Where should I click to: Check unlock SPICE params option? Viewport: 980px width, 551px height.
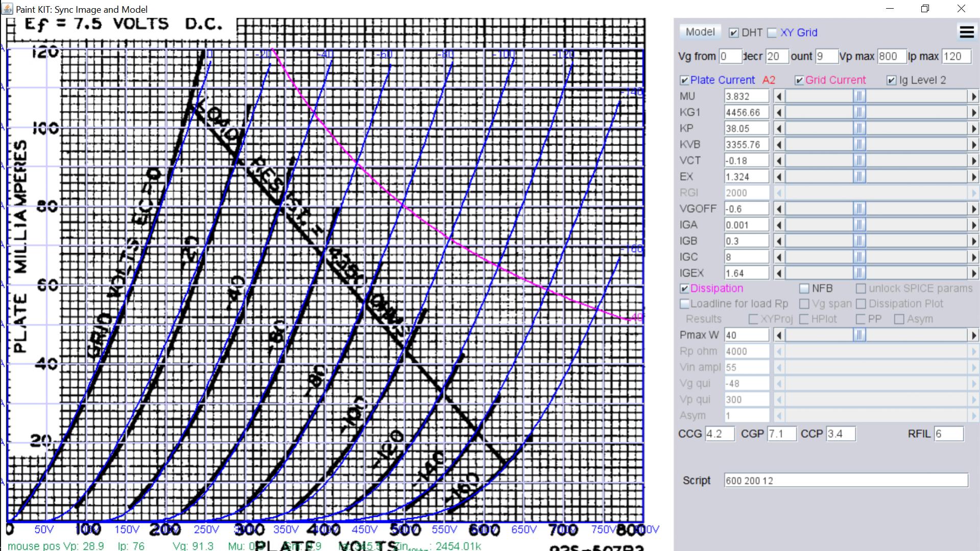(861, 289)
